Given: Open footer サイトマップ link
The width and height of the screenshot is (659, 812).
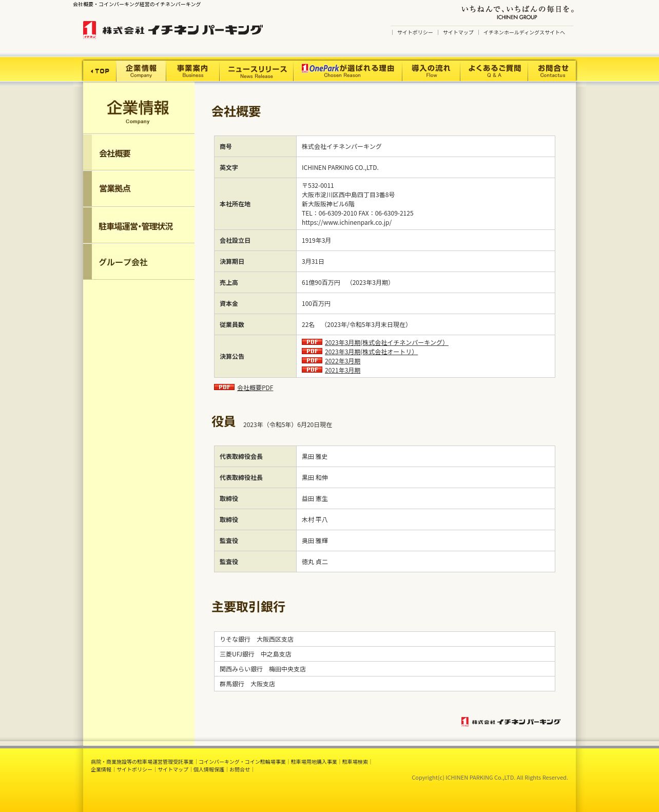Looking at the screenshot, I should [173, 769].
